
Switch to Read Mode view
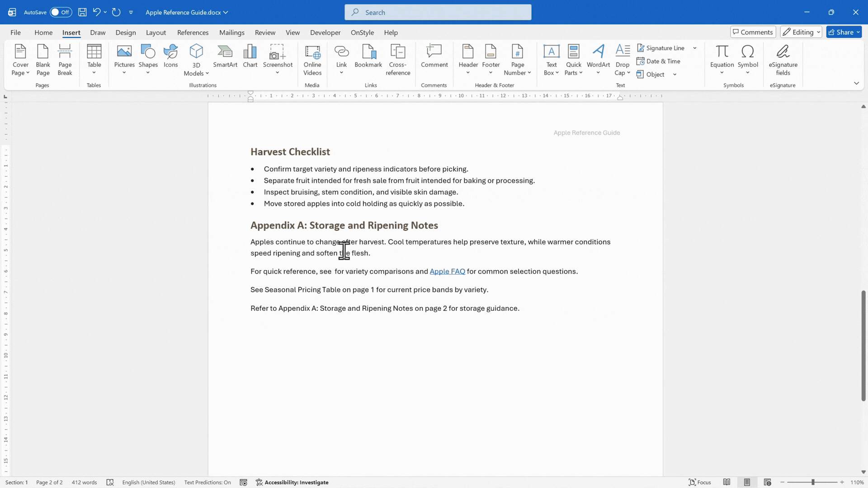pos(726,482)
